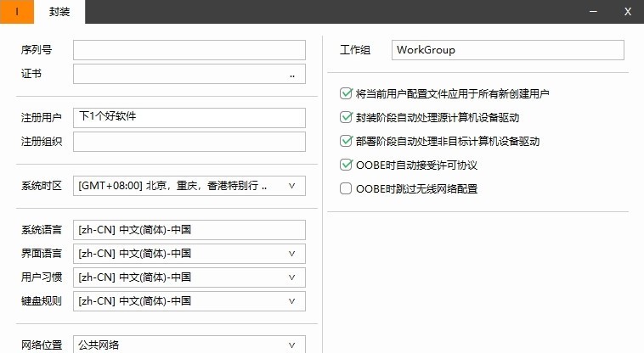This screenshot has height=353, width=644.
Task: Click the 注册用户 text field
Action: pyautogui.click(x=189, y=118)
